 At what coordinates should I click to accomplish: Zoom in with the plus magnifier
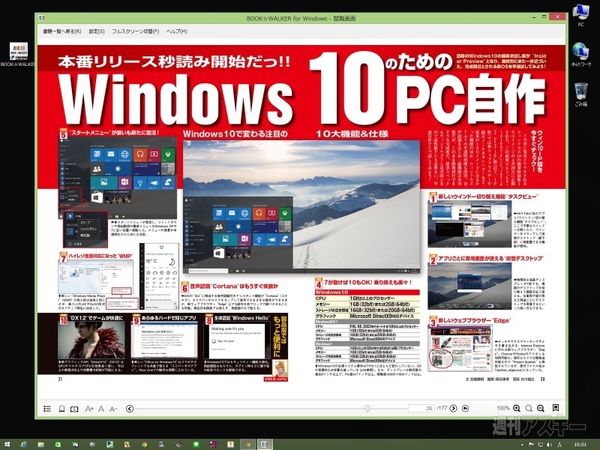point(517,408)
